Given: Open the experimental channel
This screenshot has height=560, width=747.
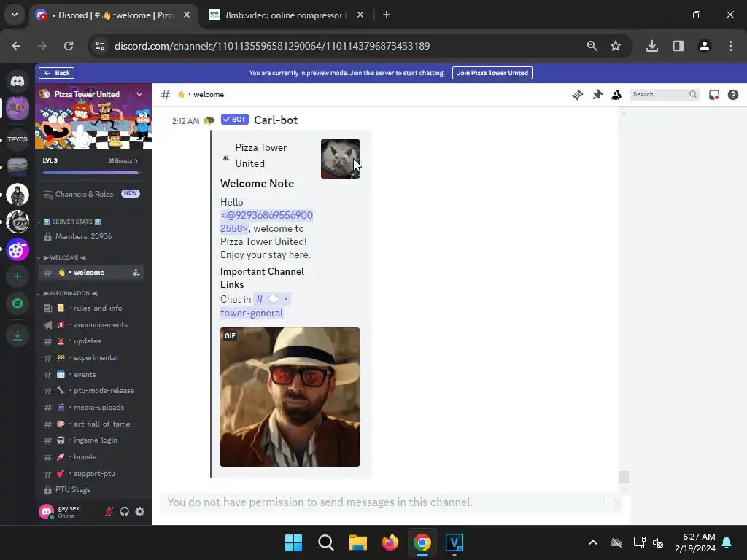Looking at the screenshot, I should tap(91, 357).
